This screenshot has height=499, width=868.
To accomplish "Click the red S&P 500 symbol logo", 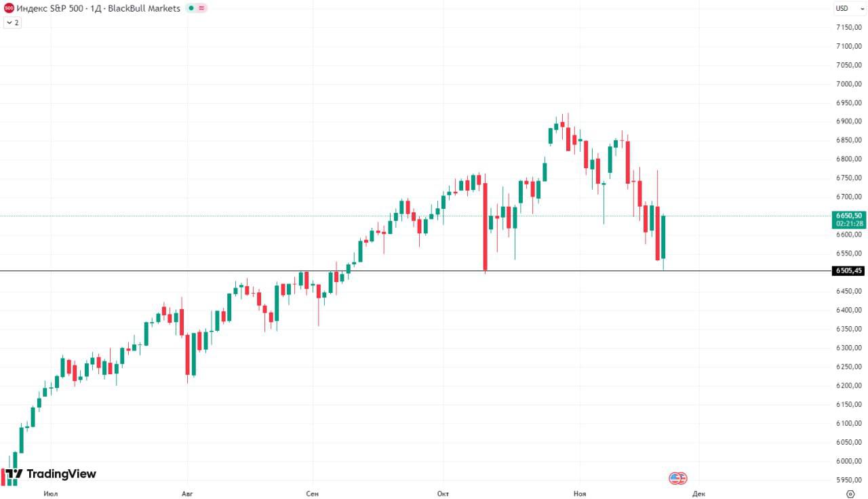I will 9,8.
